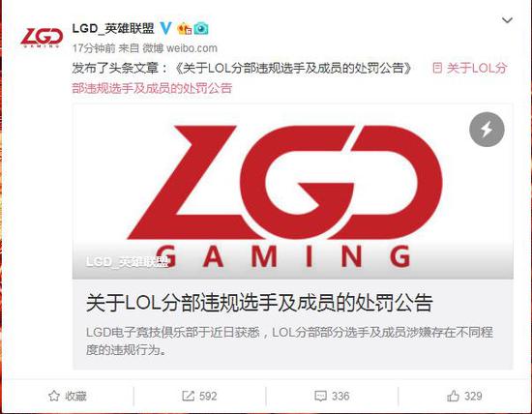Toggle the thumbs-up like with 329

click(464, 396)
